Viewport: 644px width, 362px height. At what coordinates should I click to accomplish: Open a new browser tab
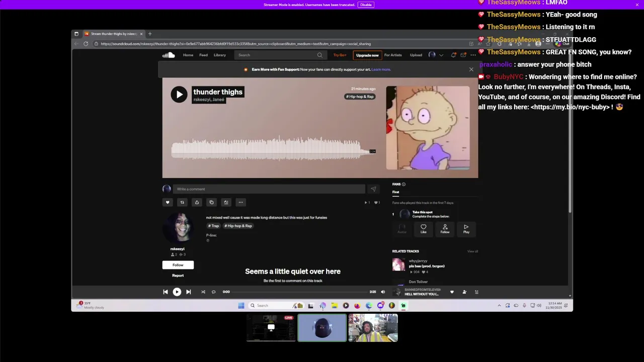click(149, 34)
